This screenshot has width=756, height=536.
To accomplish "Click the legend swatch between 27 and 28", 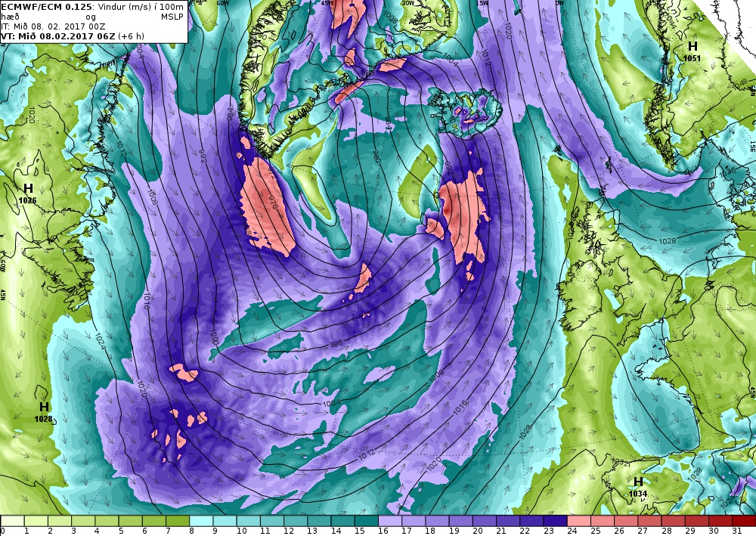I will 650,521.
